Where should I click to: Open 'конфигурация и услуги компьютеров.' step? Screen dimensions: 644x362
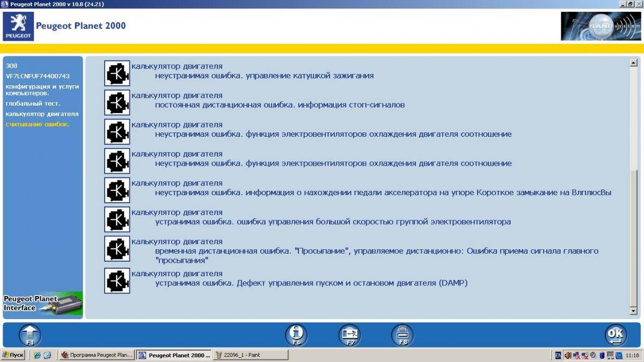click(x=42, y=90)
